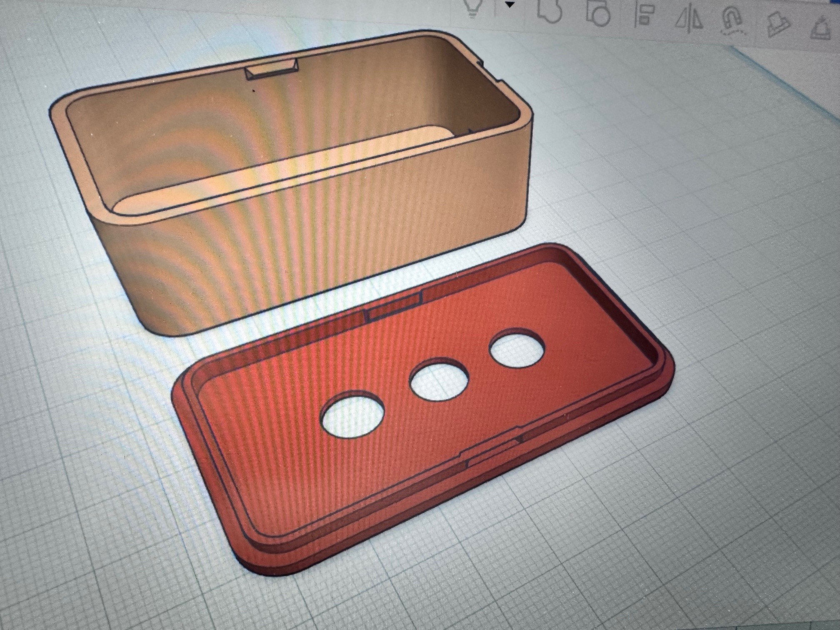Click the Show All lightbulb icon

click(x=472, y=8)
